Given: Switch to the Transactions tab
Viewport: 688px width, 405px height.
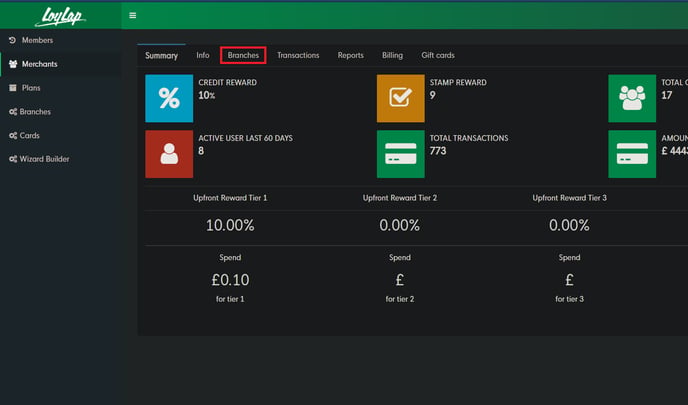Looking at the screenshot, I should (x=298, y=55).
